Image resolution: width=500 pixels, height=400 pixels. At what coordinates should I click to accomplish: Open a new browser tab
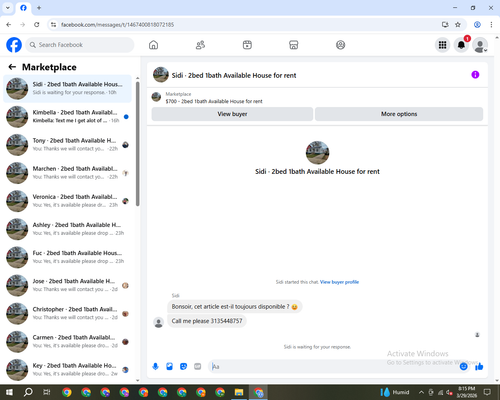[39, 8]
